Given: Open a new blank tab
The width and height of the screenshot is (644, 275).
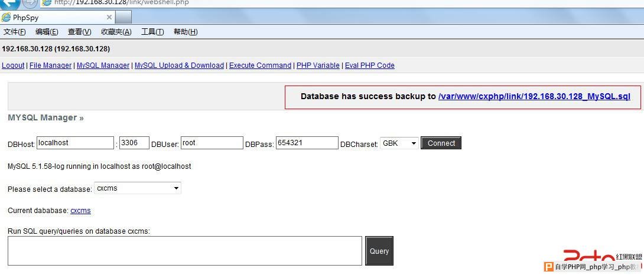Looking at the screenshot, I should point(123,17).
